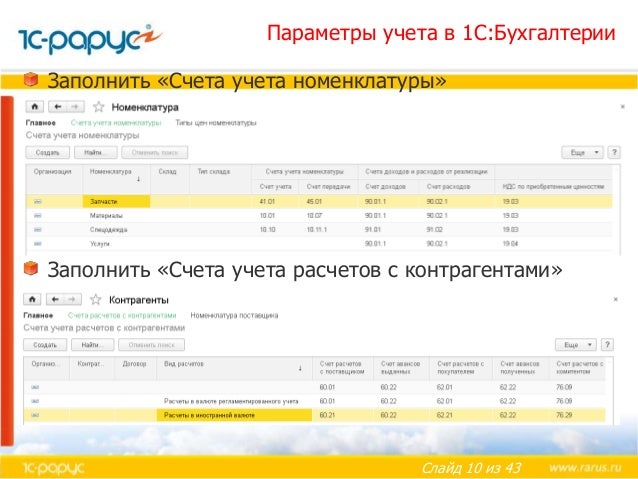Click row icon of Запчасти record
Viewport: 638px width, 479px height.
(x=38, y=201)
